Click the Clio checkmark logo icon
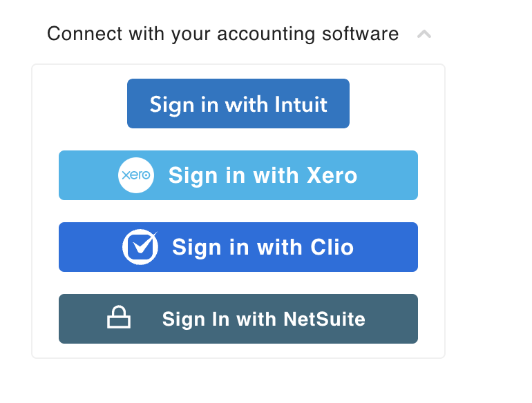The width and height of the screenshot is (532, 403). (x=140, y=247)
